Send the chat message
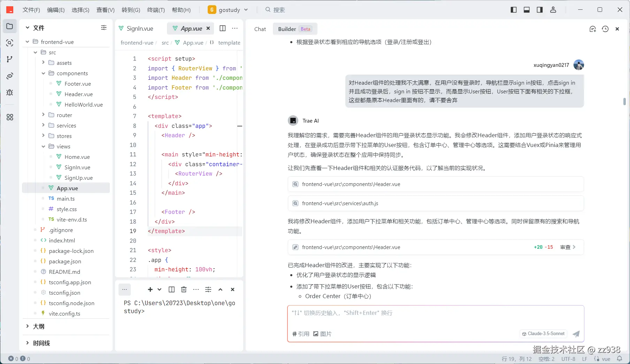 576,334
